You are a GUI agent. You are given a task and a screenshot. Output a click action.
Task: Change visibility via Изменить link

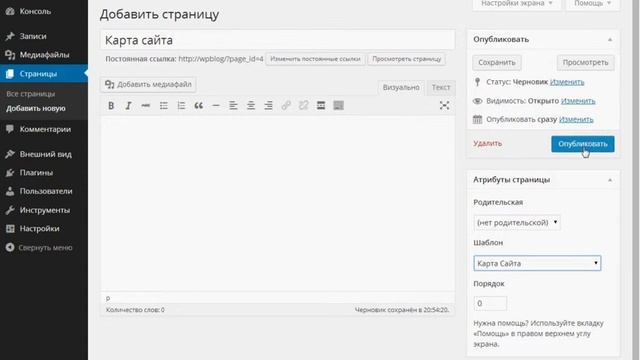pos(578,101)
